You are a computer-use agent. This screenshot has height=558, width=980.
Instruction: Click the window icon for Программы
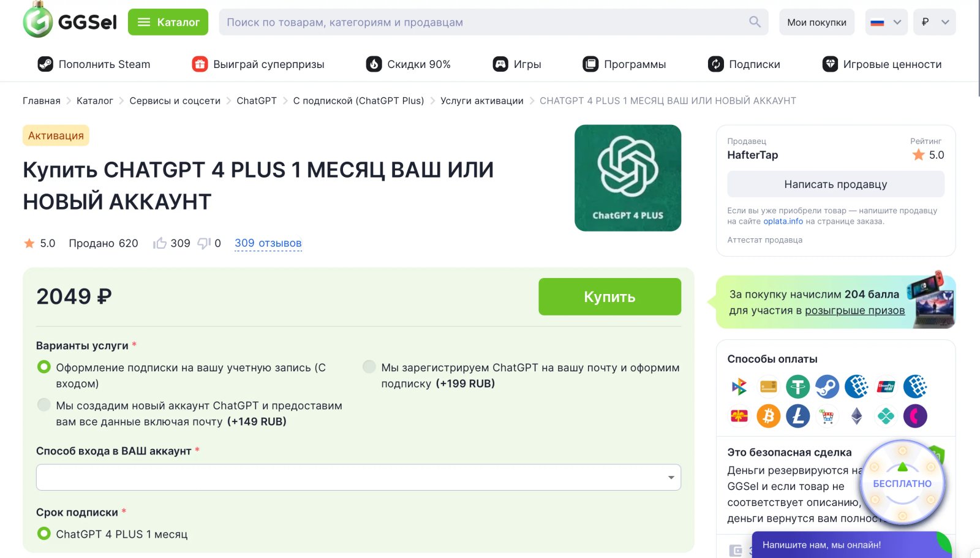[590, 64]
